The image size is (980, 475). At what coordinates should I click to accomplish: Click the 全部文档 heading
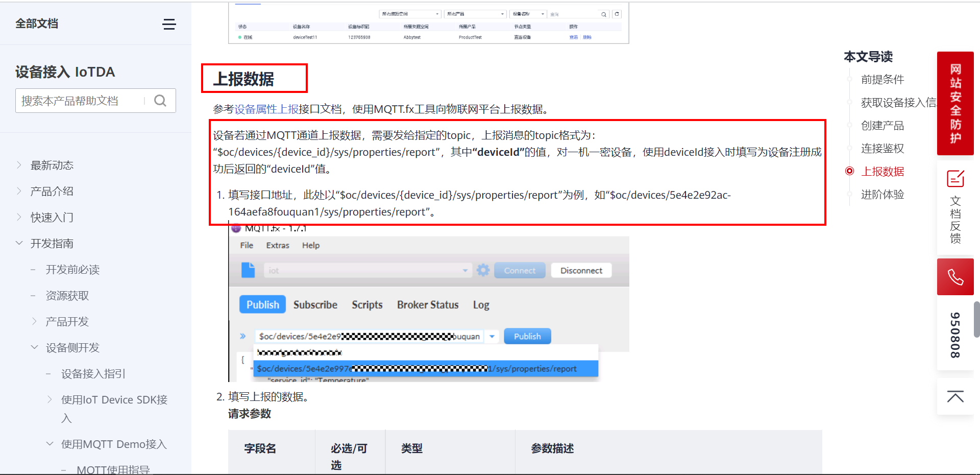point(37,23)
